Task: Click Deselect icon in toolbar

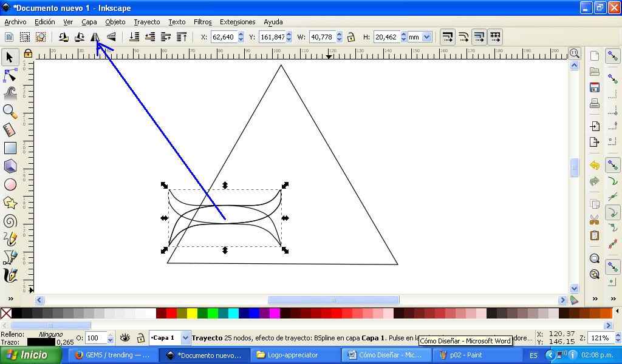Action: (x=41, y=37)
